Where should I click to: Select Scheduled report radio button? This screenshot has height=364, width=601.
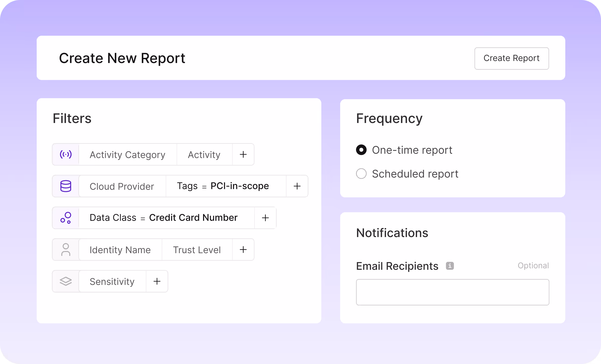coord(361,174)
